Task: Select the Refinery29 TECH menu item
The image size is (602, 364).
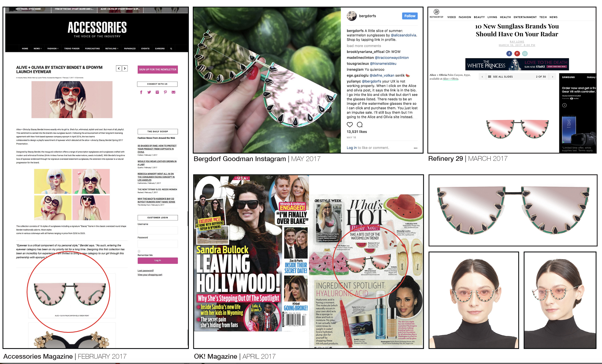Action: pos(543,17)
